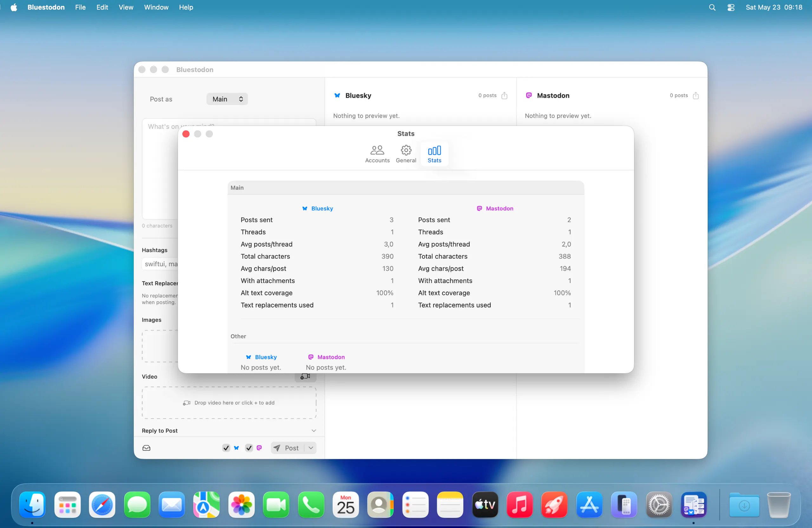Open the Edit menu
Image resolution: width=812 pixels, height=528 pixels.
coord(102,7)
